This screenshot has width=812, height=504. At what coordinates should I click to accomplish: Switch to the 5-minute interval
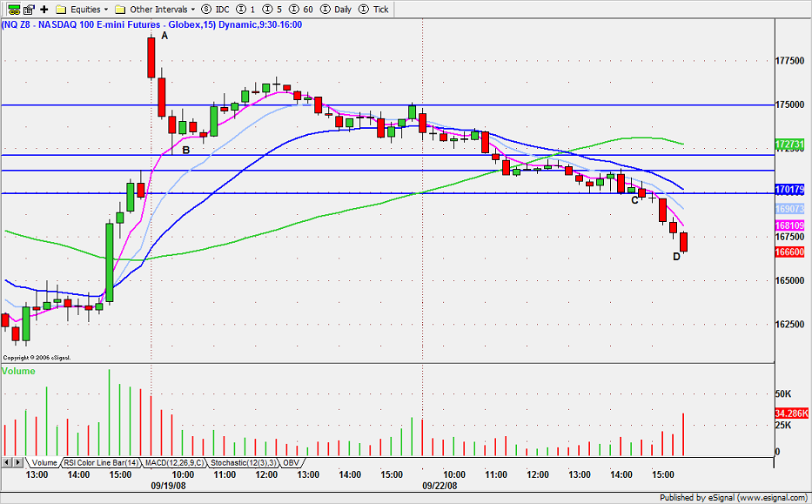point(272,10)
